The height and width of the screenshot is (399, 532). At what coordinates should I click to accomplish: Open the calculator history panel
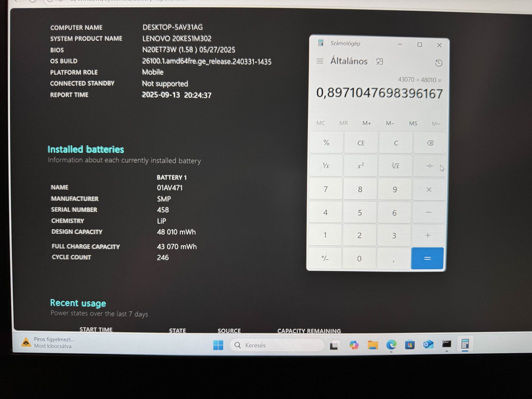coord(438,63)
